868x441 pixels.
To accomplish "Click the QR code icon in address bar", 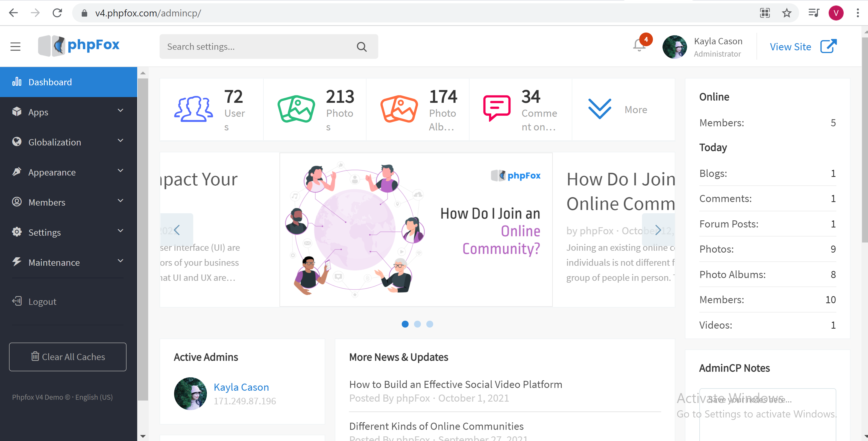I will click(765, 13).
